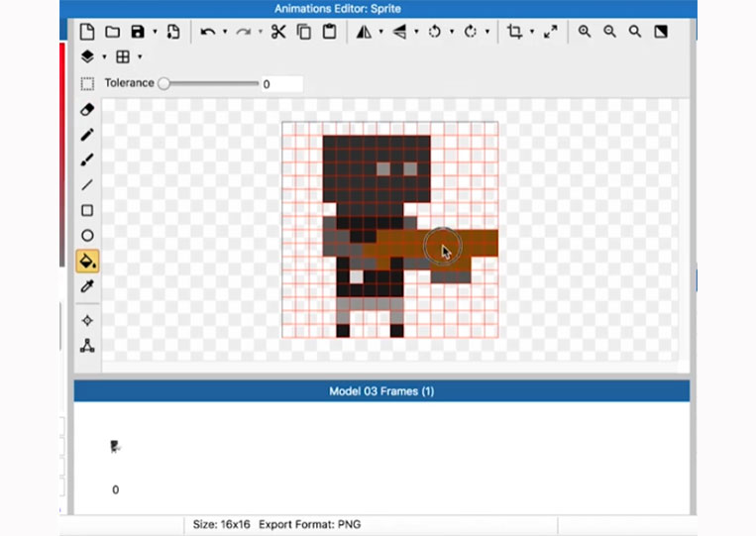The width and height of the screenshot is (756, 536).
Task: Paste from the clipboard
Action: (x=329, y=32)
